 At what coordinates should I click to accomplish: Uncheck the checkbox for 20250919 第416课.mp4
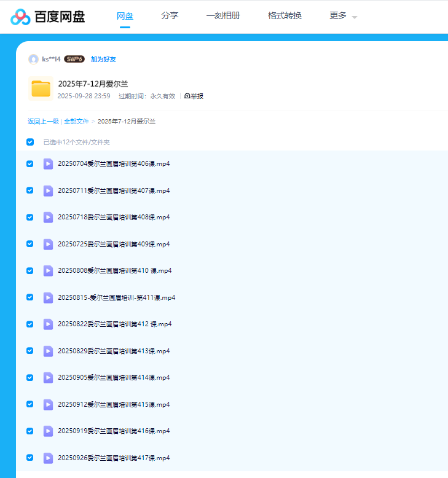(30, 431)
